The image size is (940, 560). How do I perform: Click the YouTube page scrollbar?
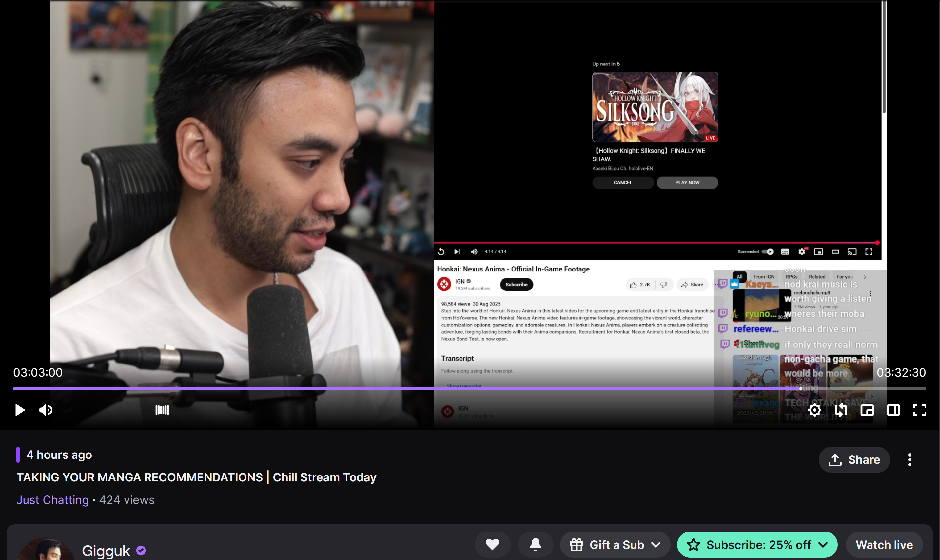884,57
